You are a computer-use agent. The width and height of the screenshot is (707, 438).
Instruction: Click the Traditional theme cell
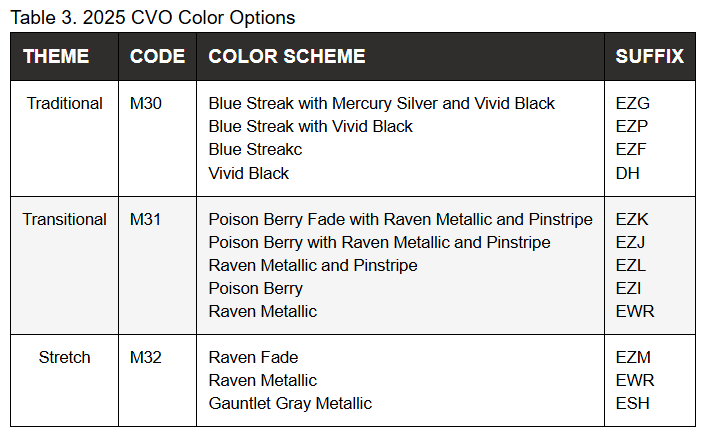65,103
